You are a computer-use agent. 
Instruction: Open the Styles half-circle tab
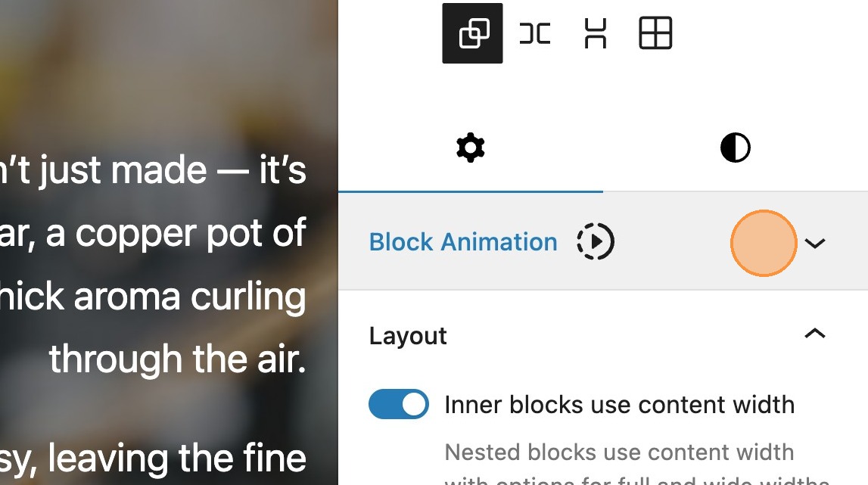(735, 148)
